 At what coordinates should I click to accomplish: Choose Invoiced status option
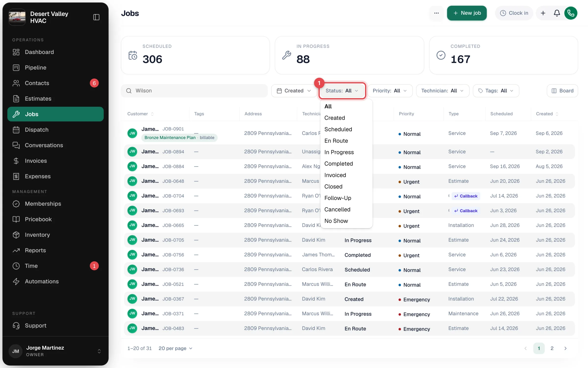pyautogui.click(x=346, y=175)
